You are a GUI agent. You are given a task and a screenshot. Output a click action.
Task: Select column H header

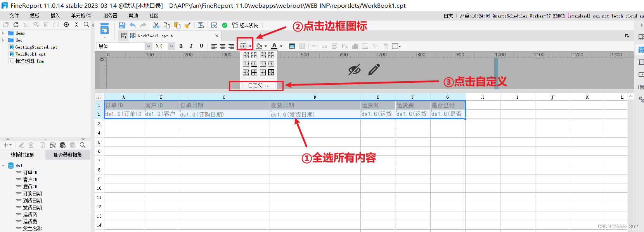[x=483, y=97]
